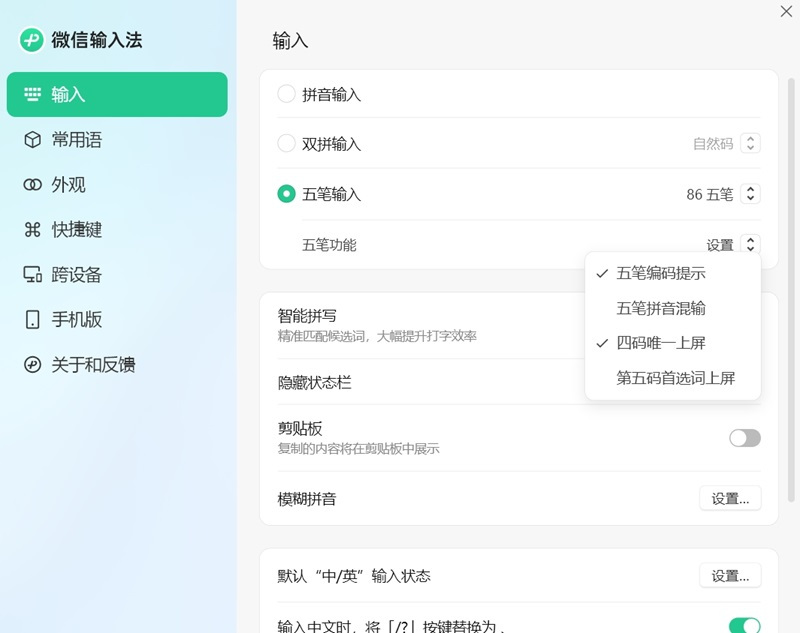
Task: Choose 双拼输入 input mode
Action: tap(286, 143)
